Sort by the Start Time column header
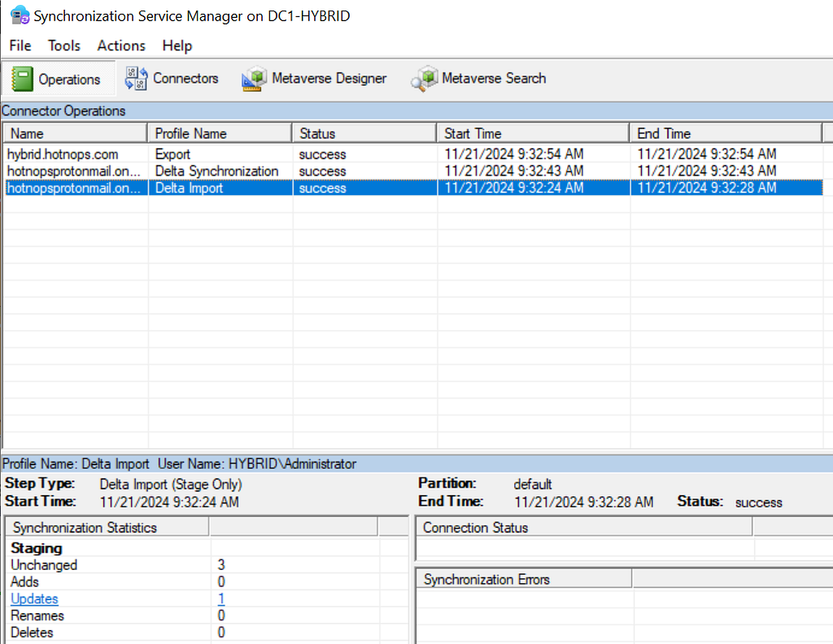Image resolution: width=833 pixels, height=644 pixels. tap(533, 133)
